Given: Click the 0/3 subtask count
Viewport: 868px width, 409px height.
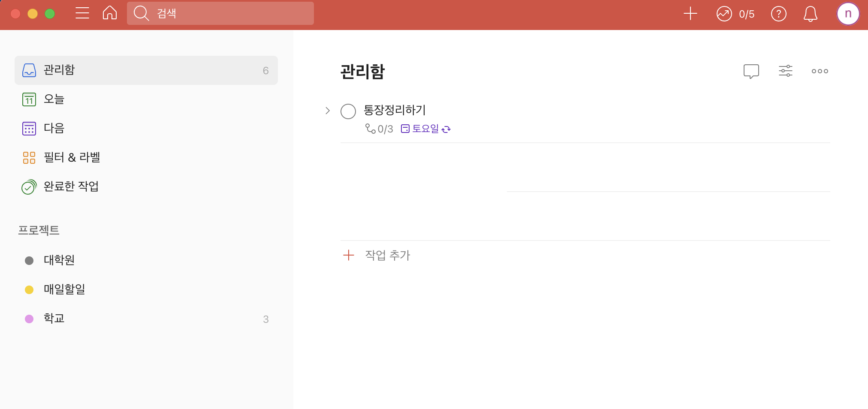Looking at the screenshot, I should (x=379, y=129).
